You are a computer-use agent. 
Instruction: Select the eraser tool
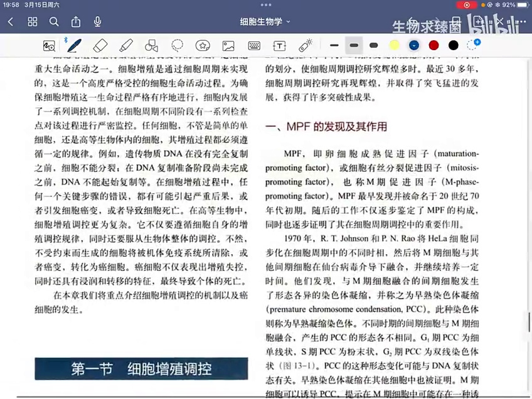(100, 45)
